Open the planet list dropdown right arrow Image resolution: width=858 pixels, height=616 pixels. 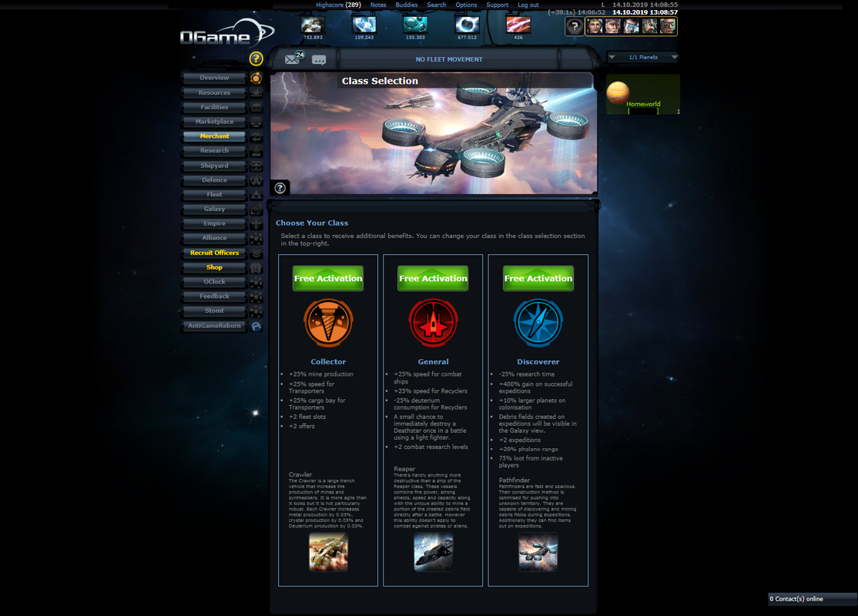[674, 57]
